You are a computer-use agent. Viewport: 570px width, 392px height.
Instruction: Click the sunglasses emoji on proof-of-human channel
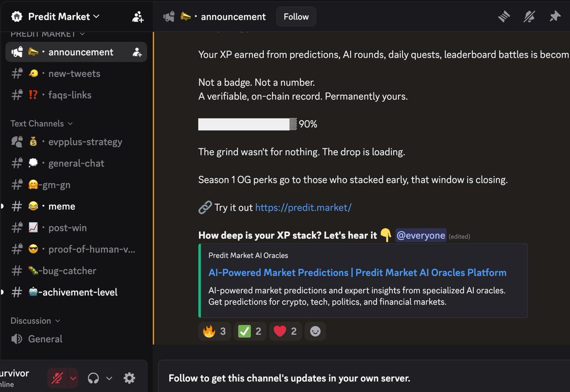point(33,249)
